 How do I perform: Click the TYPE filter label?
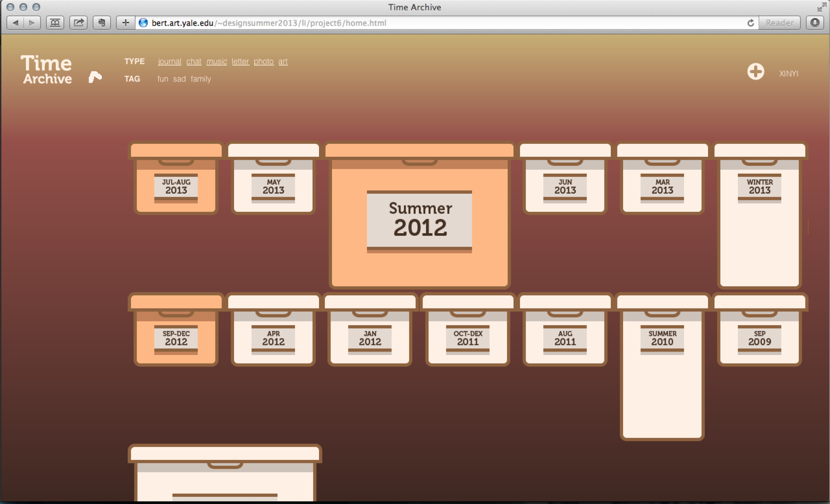(x=134, y=61)
